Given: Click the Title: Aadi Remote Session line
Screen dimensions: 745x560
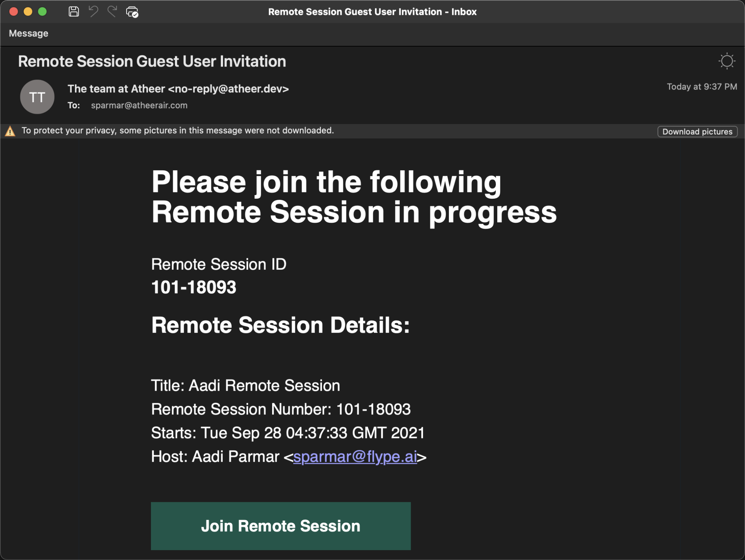Looking at the screenshot, I should (x=246, y=385).
